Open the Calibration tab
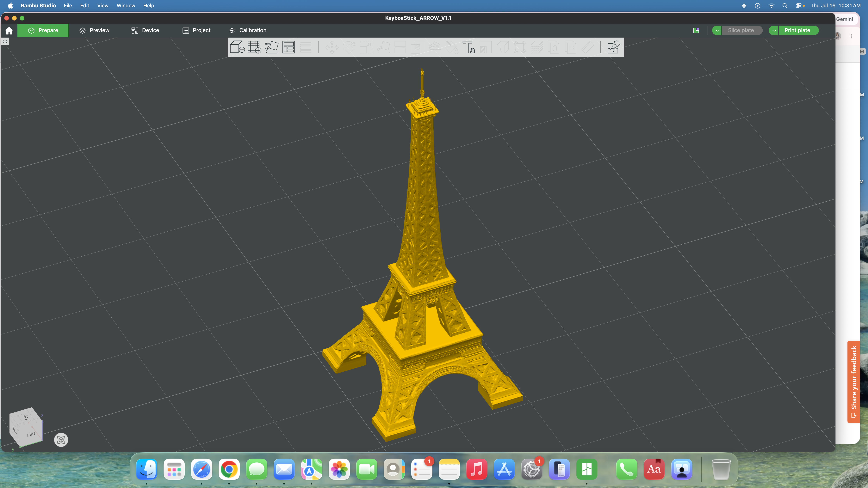Viewport: 868px width, 488px height. point(248,30)
